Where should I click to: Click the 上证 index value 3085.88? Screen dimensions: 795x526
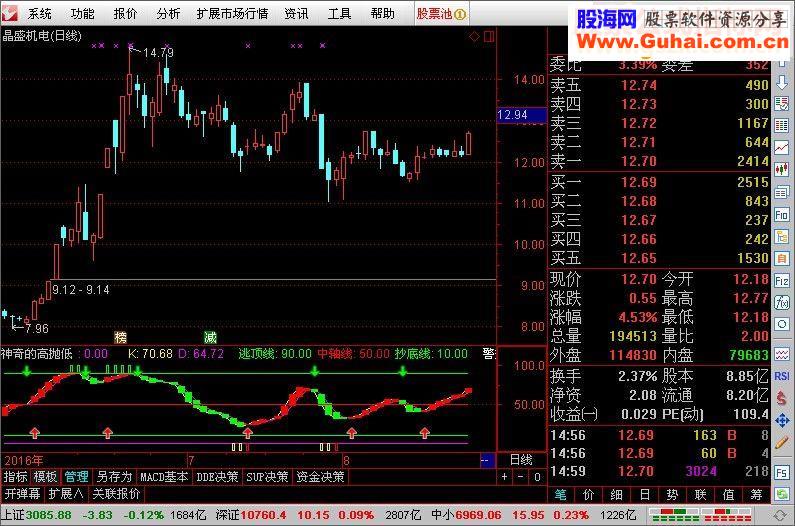pyautogui.click(x=49, y=515)
